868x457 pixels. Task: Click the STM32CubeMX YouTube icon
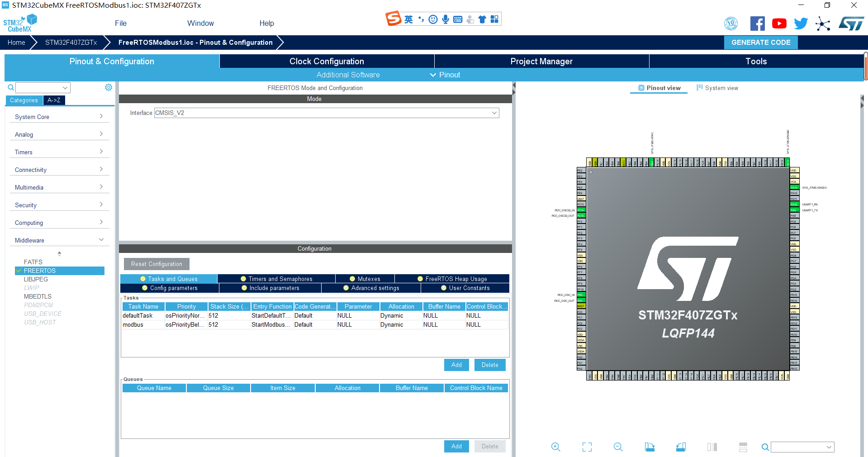coord(779,23)
